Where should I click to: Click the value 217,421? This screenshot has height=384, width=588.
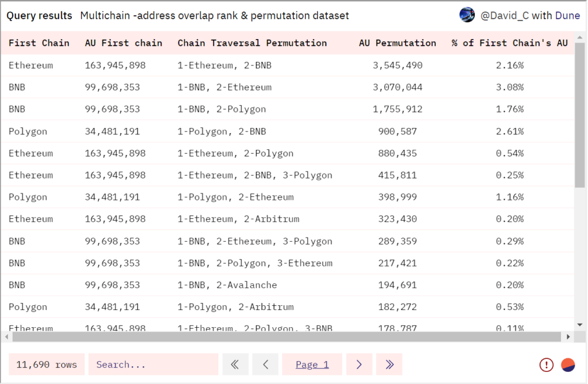[x=397, y=263]
